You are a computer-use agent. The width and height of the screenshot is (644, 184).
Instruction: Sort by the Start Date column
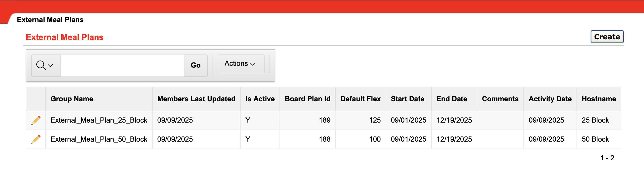click(408, 99)
